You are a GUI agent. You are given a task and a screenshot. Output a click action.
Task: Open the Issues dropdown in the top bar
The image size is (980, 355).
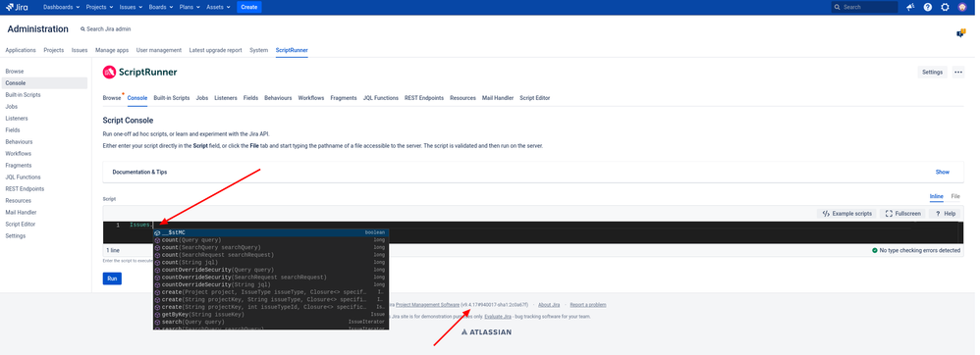(131, 7)
